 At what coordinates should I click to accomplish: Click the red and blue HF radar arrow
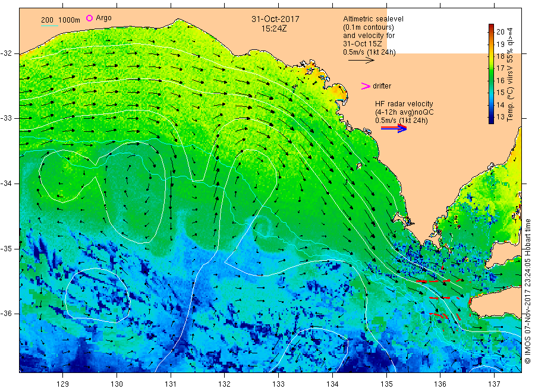click(x=394, y=128)
